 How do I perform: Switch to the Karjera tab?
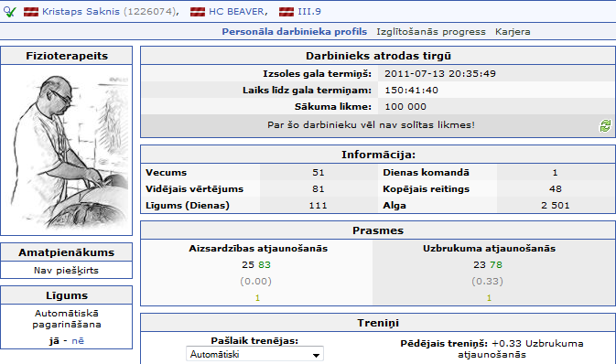tap(513, 32)
